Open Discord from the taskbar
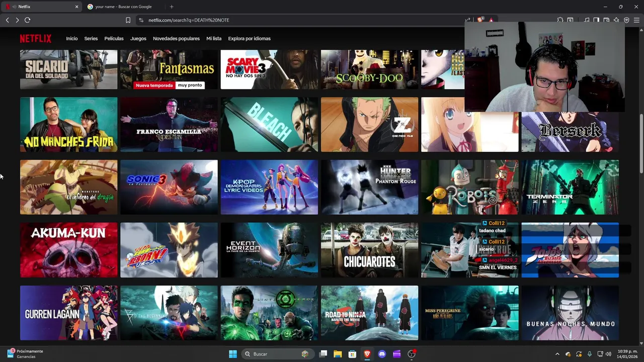Screen dimensions: 644x362 pyautogui.click(x=382, y=354)
